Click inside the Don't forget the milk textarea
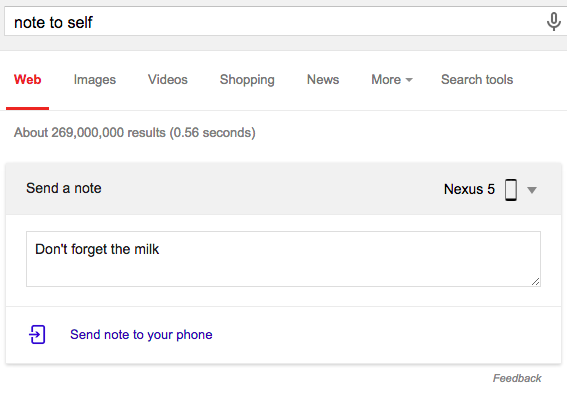567x393 pixels. pyautogui.click(x=284, y=259)
